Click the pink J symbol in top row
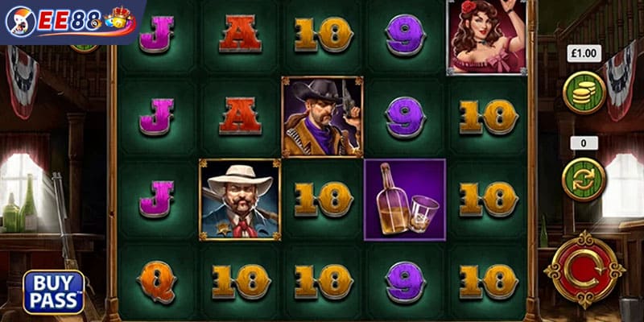The image size is (644, 322). (156, 34)
